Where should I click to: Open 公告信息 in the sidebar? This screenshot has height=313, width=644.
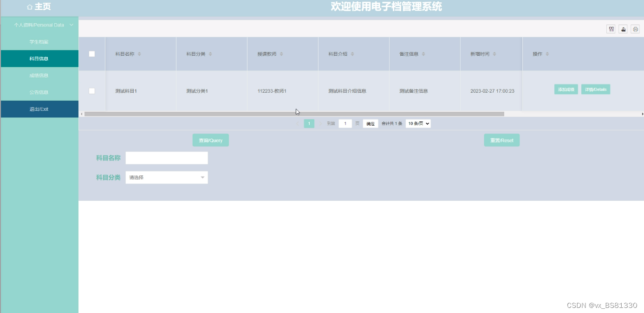click(x=39, y=92)
